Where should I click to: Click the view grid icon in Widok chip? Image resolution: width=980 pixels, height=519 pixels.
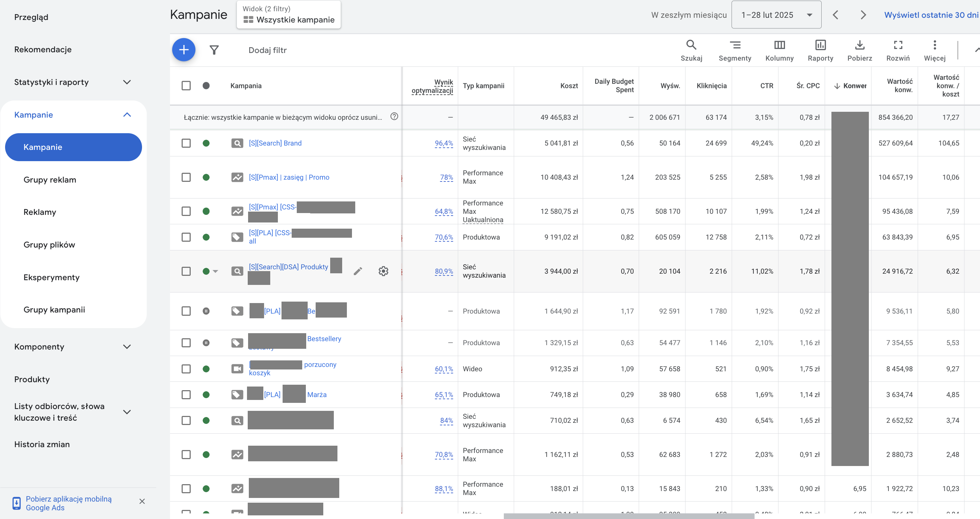coord(248,20)
